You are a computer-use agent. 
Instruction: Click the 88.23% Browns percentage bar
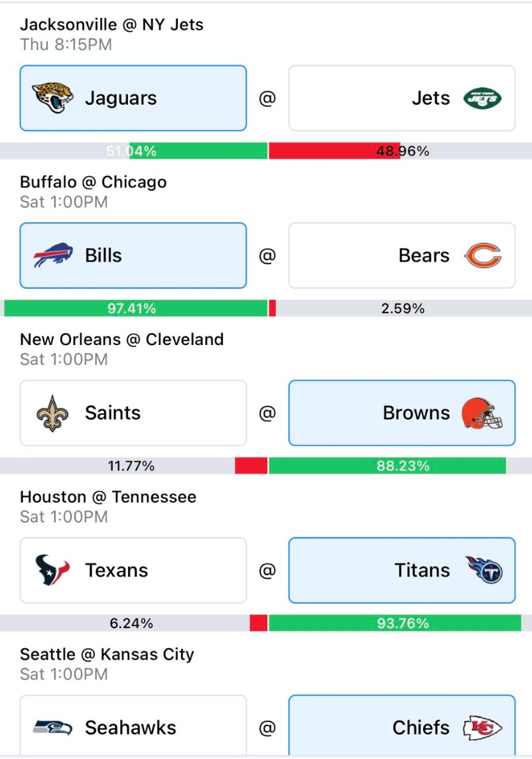coord(387,466)
